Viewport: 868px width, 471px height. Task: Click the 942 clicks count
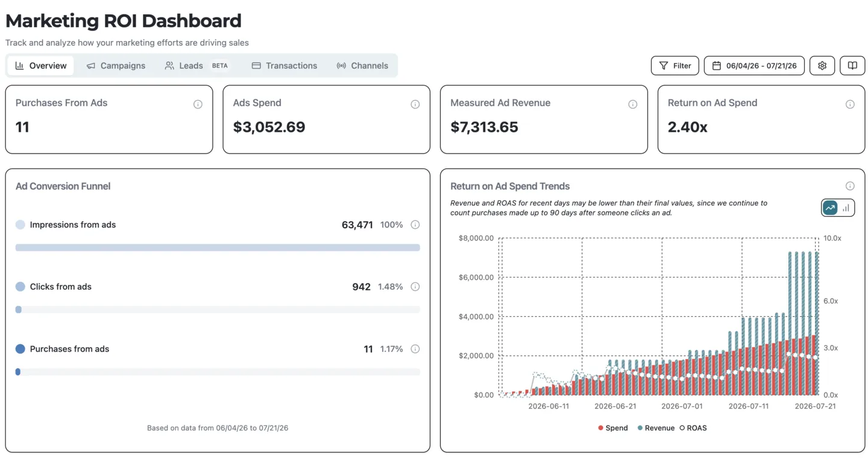362,287
